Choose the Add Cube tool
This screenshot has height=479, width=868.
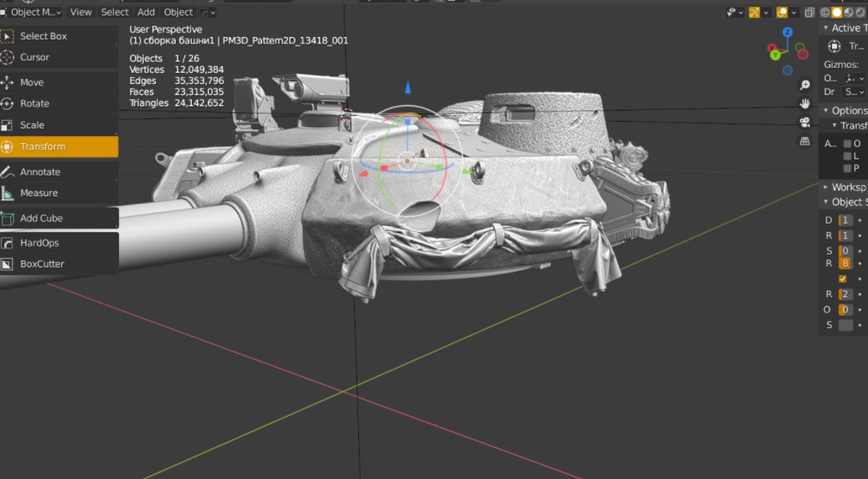[41, 219]
